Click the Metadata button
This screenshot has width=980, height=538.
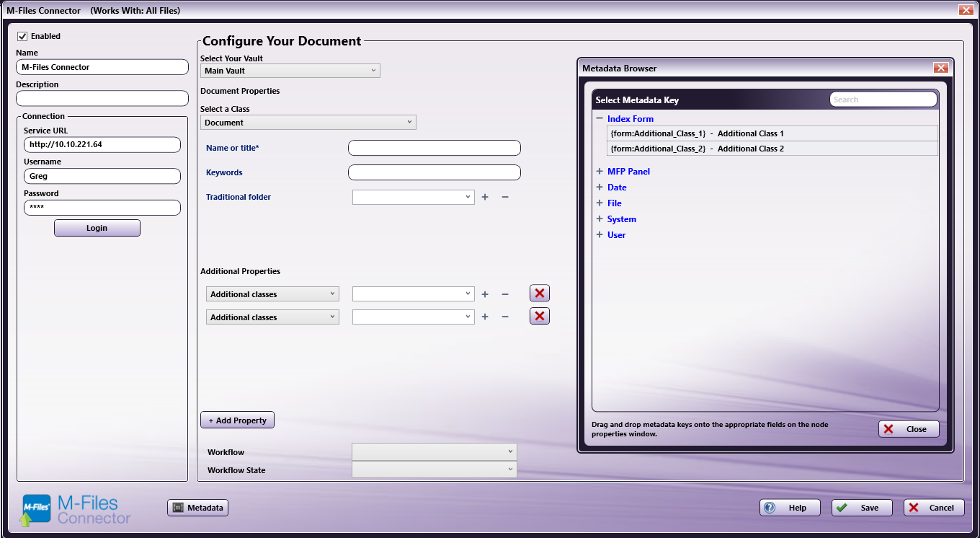point(197,508)
